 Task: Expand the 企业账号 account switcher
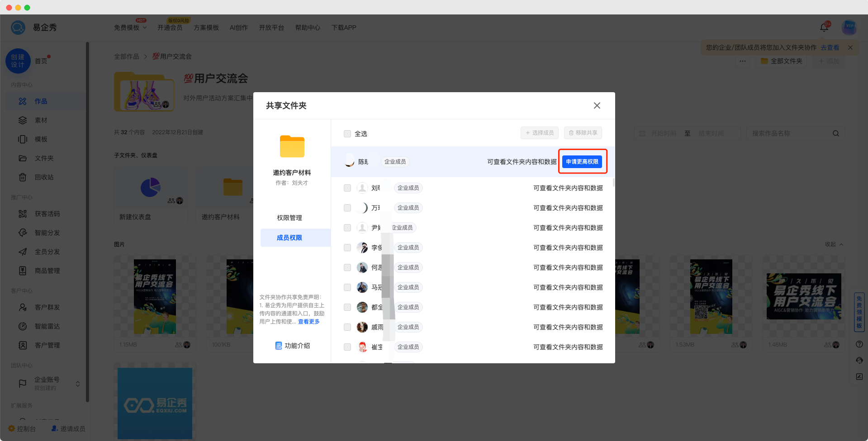click(x=77, y=384)
